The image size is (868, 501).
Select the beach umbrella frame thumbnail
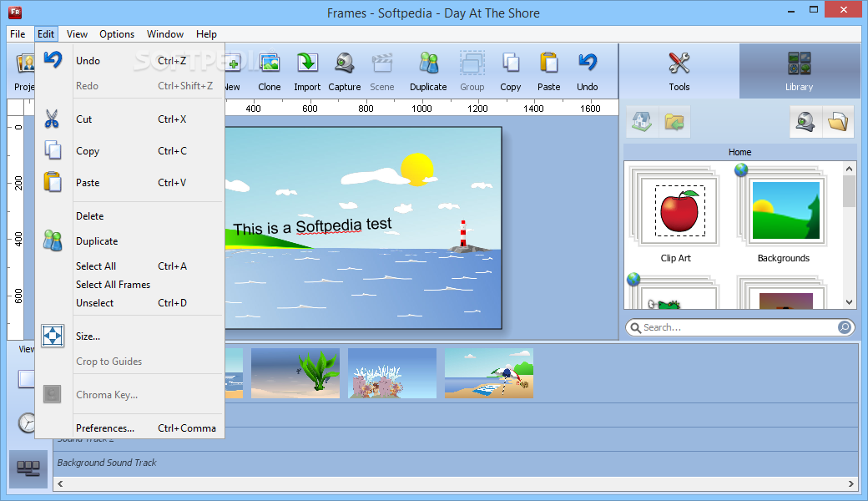pos(489,373)
